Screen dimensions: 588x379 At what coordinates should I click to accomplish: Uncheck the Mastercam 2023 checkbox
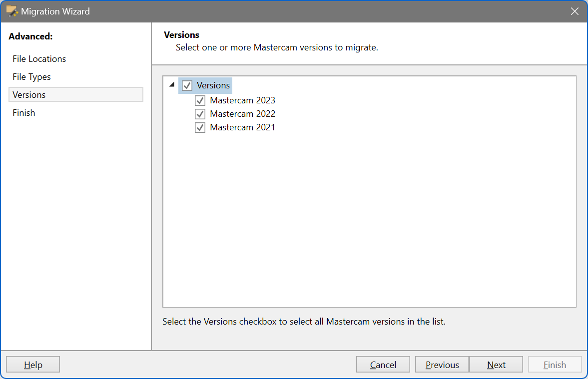pyautogui.click(x=200, y=100)
